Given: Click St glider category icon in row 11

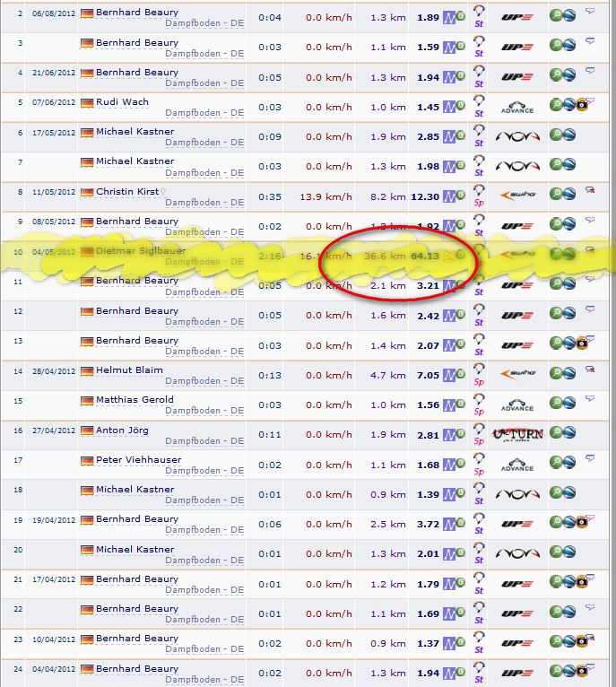Looking at the screenshot, I should 479,286.
